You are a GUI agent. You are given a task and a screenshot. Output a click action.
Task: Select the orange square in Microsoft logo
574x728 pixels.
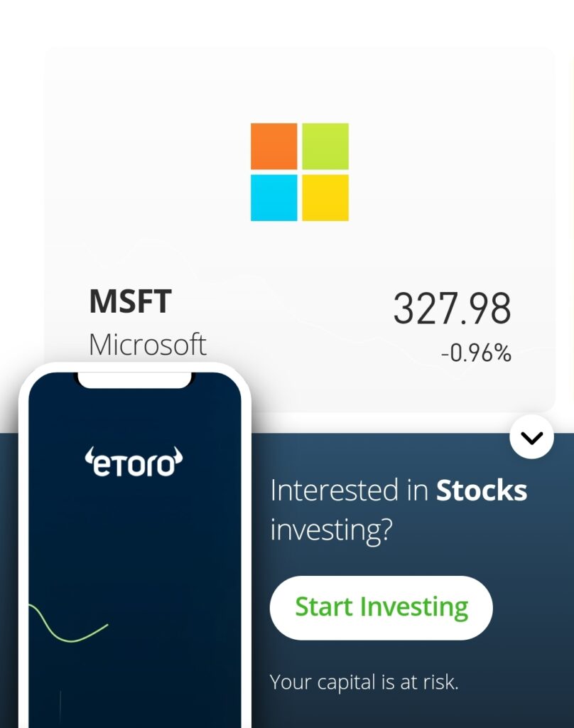pos(273,146)
